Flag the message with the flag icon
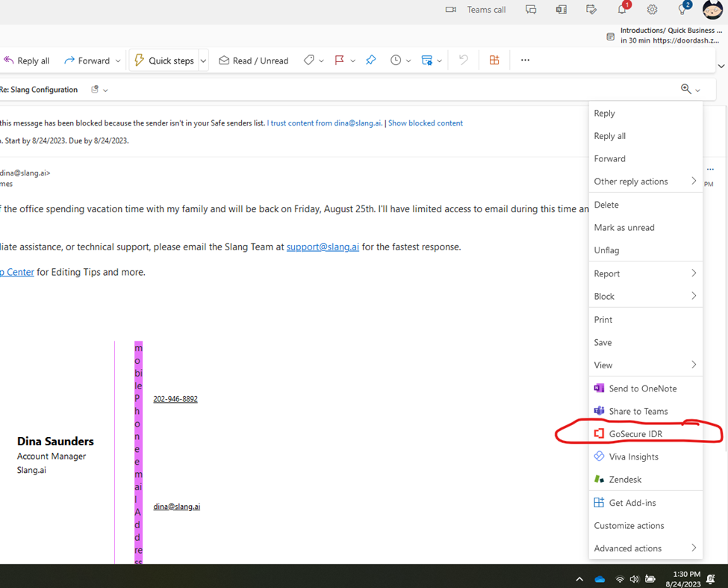728x588 pixels. coord(339,61)
